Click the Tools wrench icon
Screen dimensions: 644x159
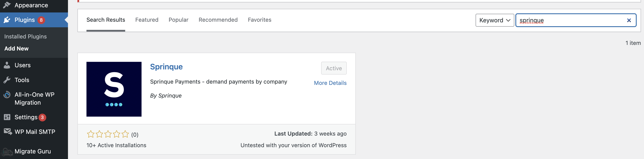point(7,80)
